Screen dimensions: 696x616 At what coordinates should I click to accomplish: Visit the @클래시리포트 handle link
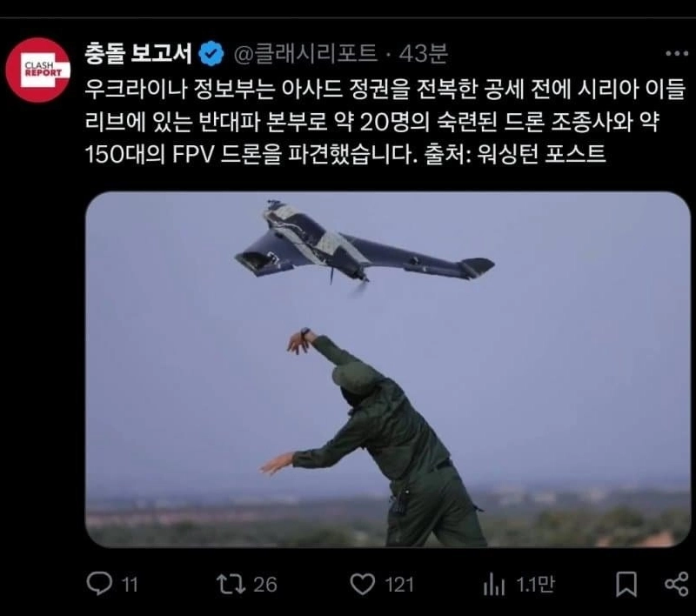(306, 54)
